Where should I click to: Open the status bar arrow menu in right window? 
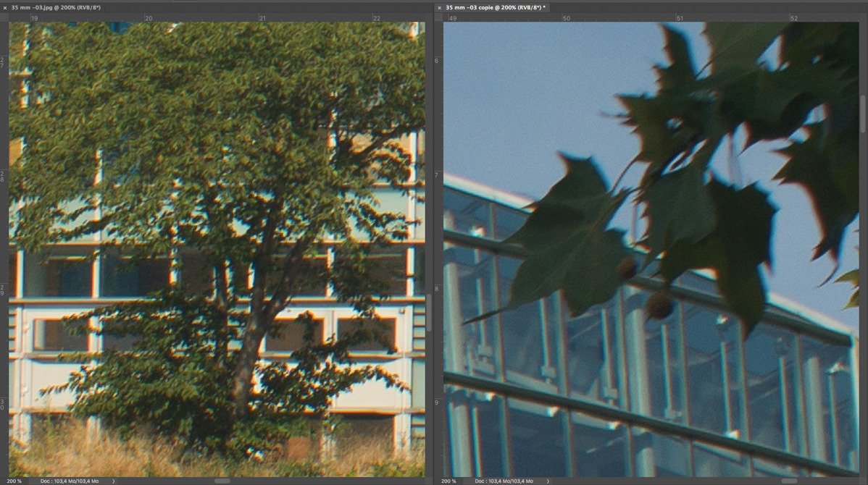point(548,481)
